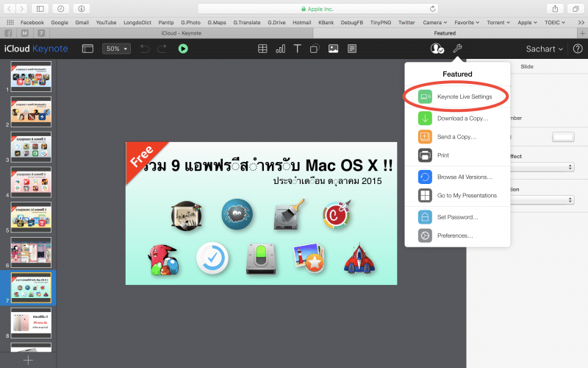Screen dimensions: 588x368
Task: Open the help question mark icon
Action: 578,49
